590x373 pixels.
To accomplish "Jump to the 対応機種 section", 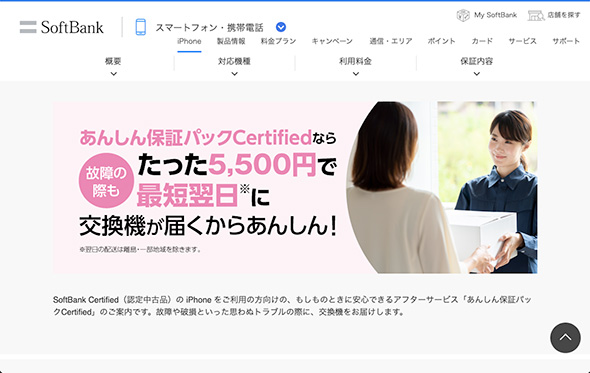I will 234,61.
